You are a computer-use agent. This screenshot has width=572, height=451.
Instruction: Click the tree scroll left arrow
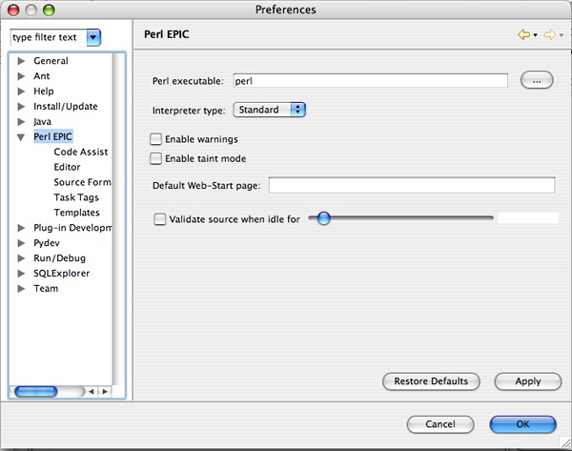point(91,392)
